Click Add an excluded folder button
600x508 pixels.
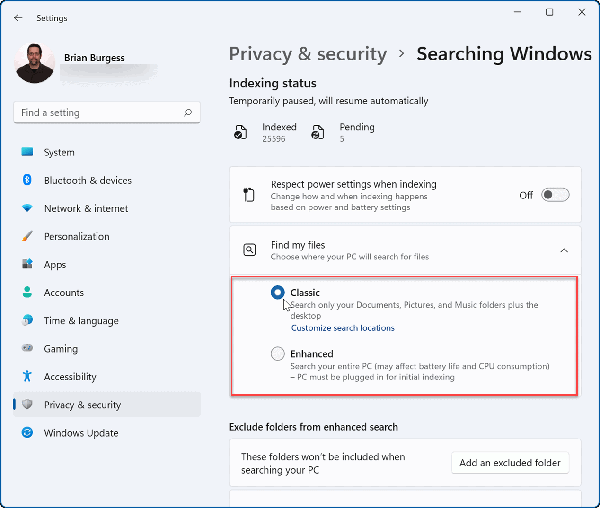pos(510,462)
